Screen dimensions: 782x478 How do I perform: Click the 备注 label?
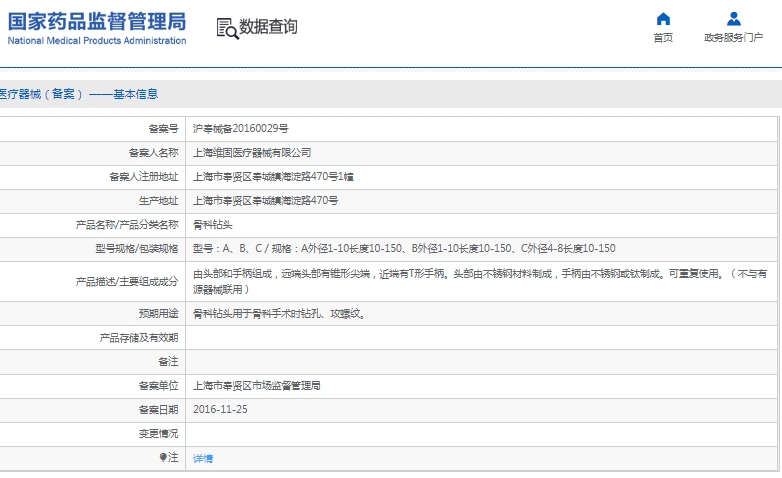tap(168, 362)
